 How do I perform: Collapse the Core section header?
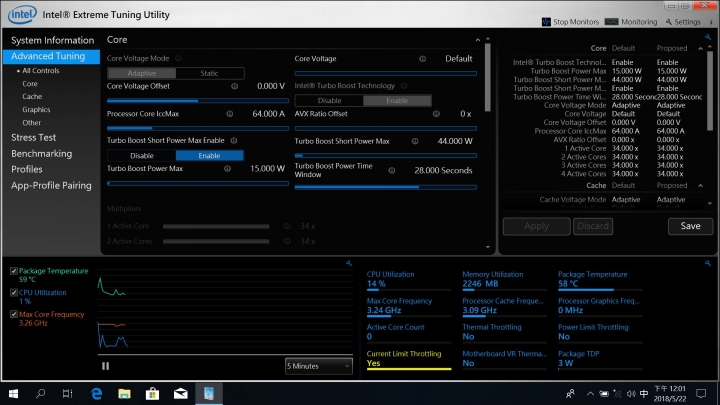[478, 40]
